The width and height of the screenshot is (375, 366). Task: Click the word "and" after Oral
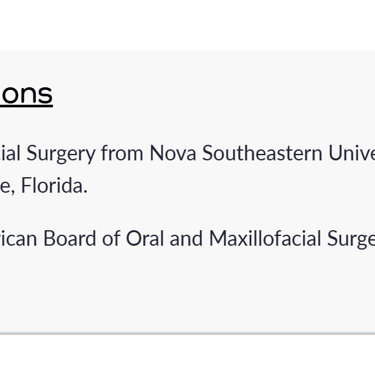pyautogui.click(x=186, y=239)
